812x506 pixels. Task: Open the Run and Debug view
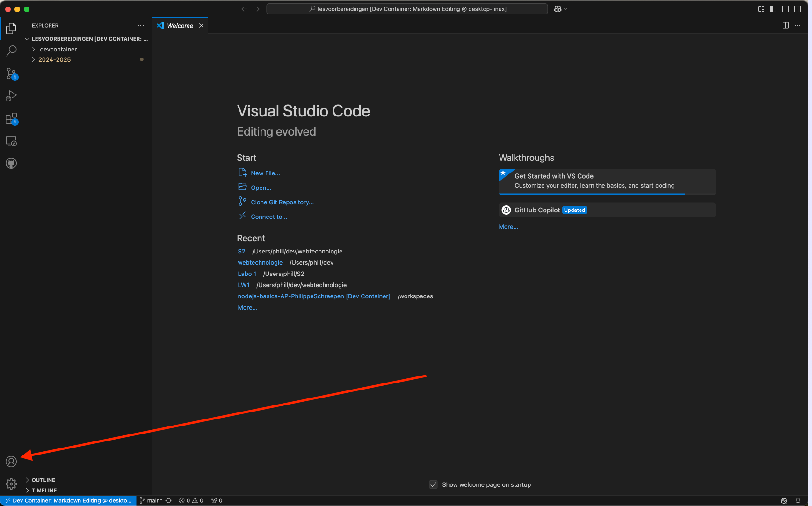[11, 96]
